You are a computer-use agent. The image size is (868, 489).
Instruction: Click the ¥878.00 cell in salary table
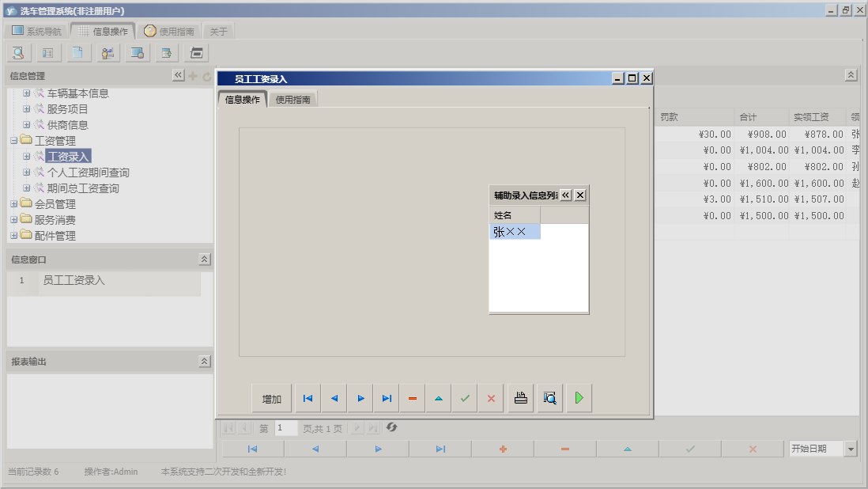pos(817,134)
